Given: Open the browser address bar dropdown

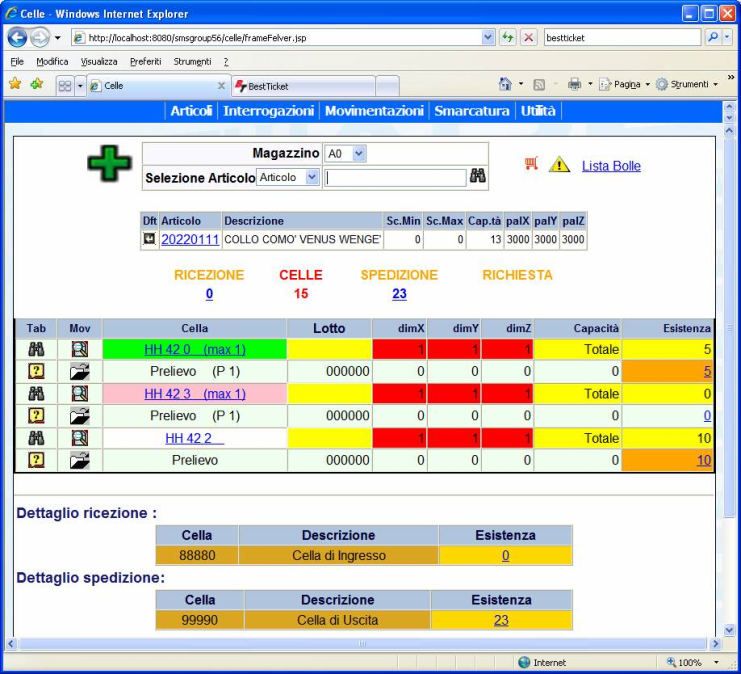Looking at the screenshot, I should (x=488, y=37).
